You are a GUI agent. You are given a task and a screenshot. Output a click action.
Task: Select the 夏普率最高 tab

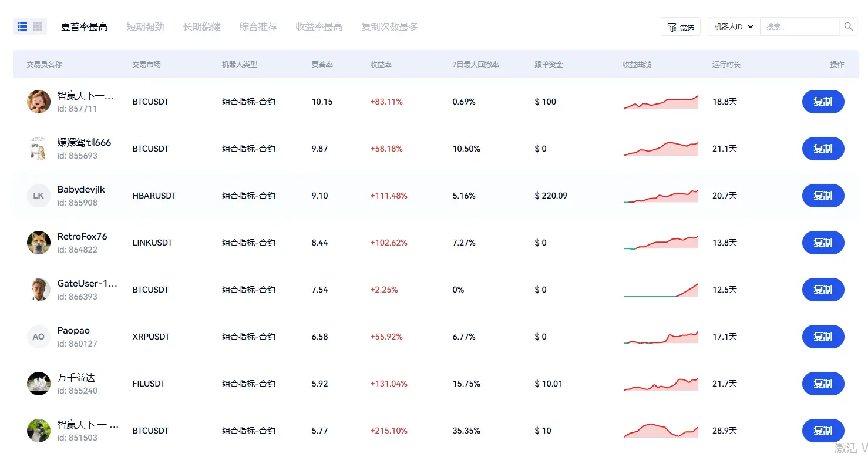(x=85, y=27)
